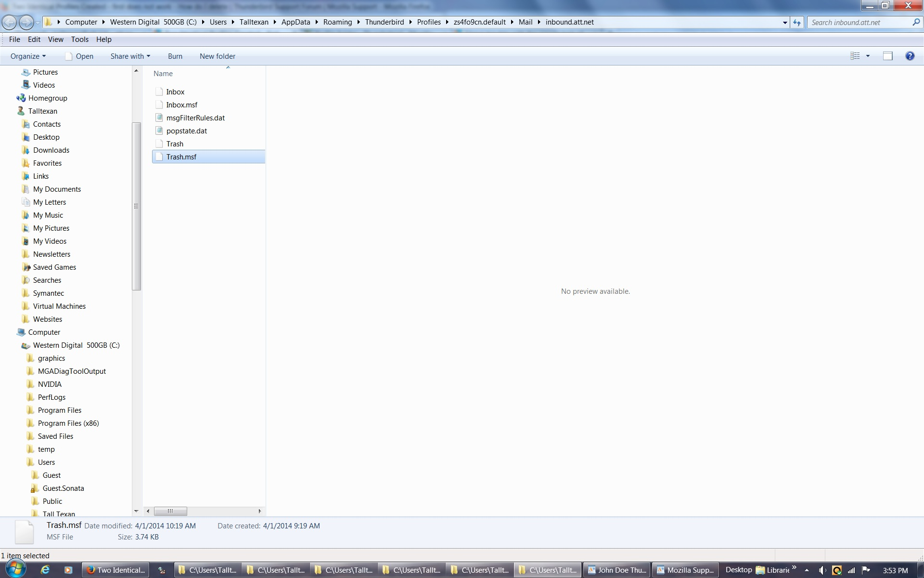Open the address bar history dropdown

pyautogui.click(x=785, y=23)
